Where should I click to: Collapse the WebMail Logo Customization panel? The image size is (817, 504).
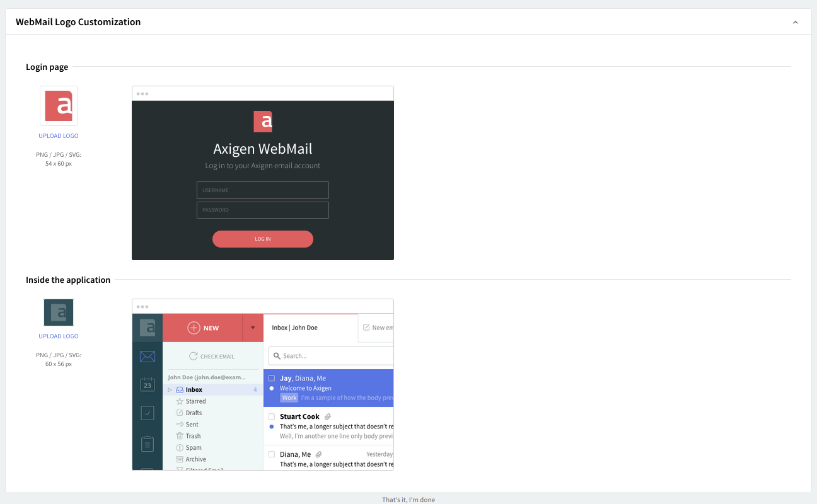coord(795,22)
